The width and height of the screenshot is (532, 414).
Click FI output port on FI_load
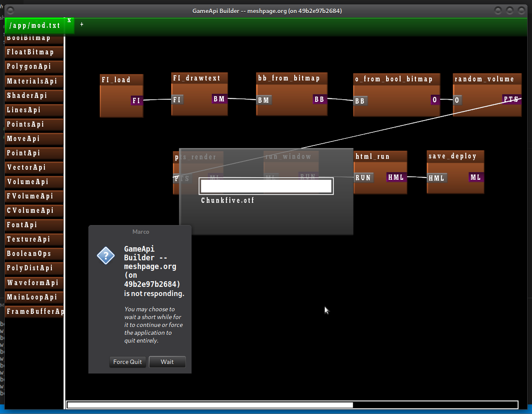(137, 101)
